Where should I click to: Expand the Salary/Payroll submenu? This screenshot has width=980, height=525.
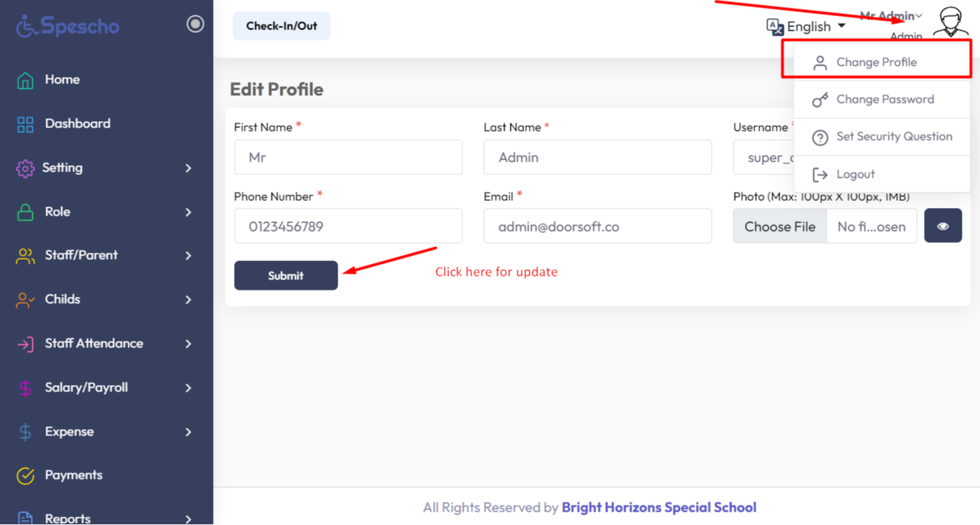(188, 388)
